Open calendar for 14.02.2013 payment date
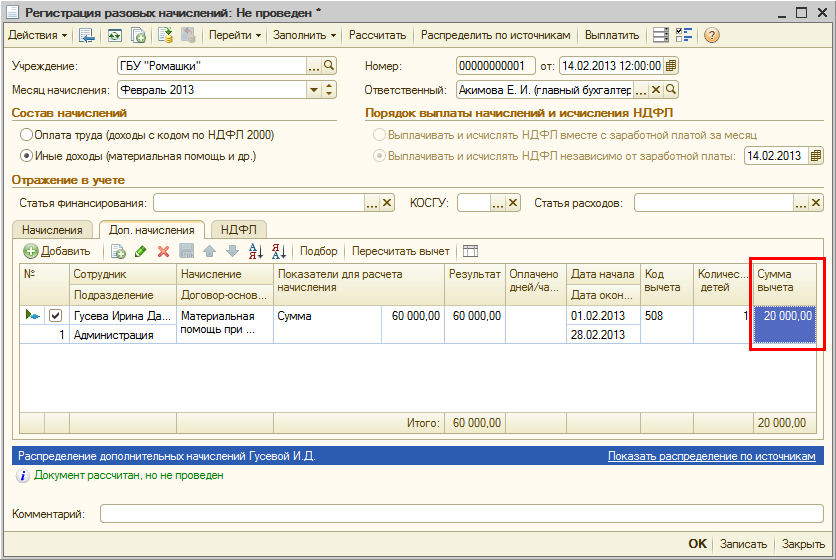Image resolution: width=836 pixels, height=560 pixels. click(816, 156)
